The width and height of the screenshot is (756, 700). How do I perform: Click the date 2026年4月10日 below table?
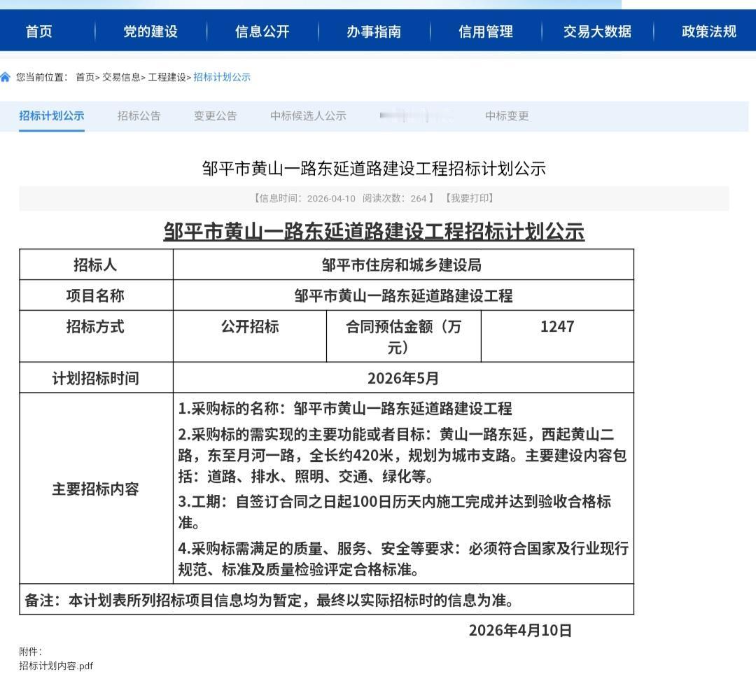tap(520, 630)
